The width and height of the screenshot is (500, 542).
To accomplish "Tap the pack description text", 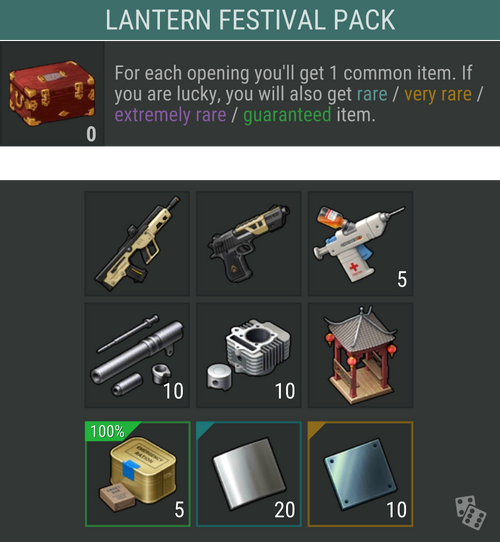I will coord(298,94).
